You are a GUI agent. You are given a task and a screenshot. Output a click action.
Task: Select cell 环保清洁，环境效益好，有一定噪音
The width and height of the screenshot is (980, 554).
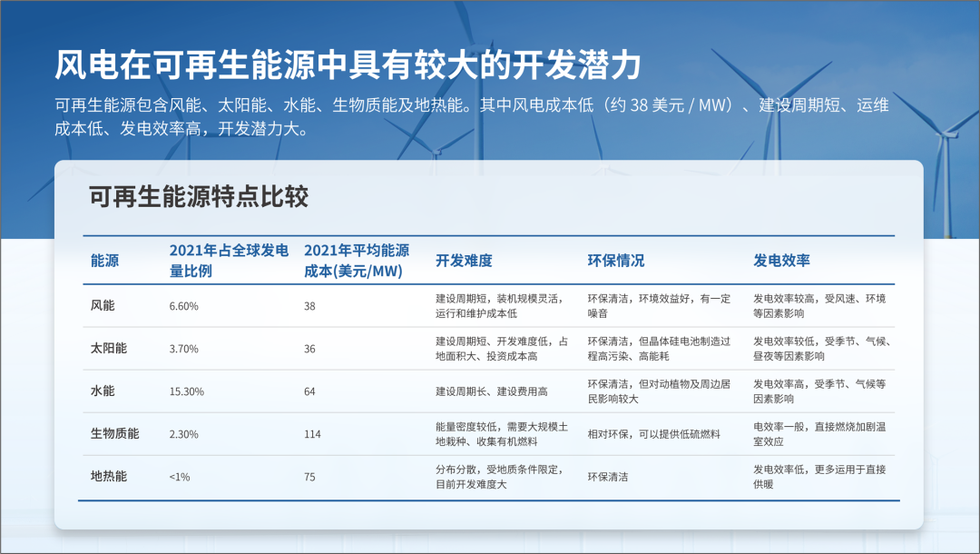pos(659,306)
